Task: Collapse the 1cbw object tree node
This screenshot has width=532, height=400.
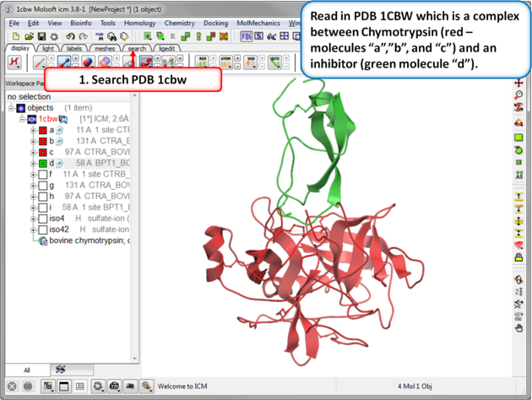Action: point(23,119)
